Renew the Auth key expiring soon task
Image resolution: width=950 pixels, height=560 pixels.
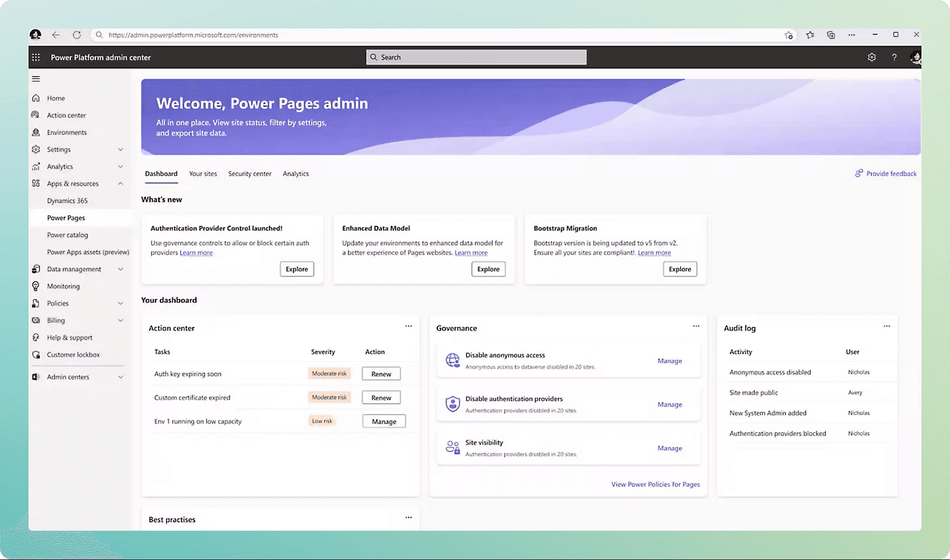tap(381, 374)
